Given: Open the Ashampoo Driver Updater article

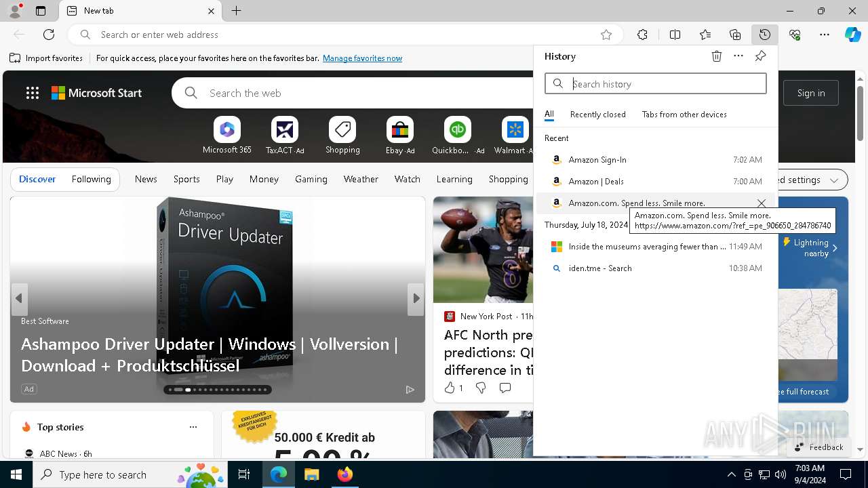Looking at the screenshot, I should [209, 355].
